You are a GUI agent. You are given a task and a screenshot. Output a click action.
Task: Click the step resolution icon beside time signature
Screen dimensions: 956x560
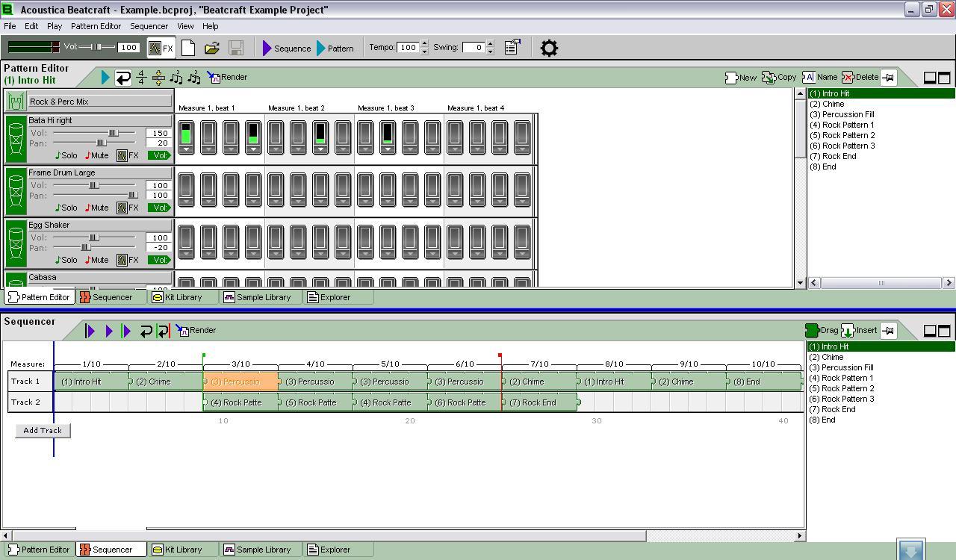point(158,77)
